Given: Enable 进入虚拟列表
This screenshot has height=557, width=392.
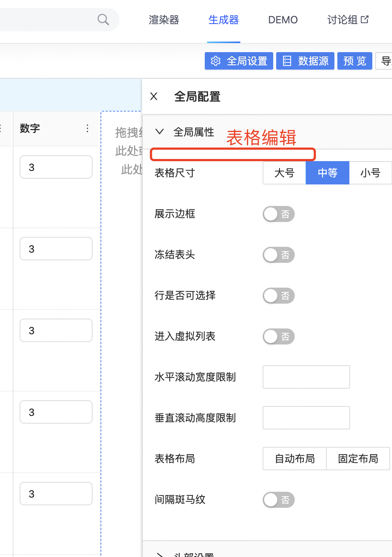Looking at the screenshot, I should click(278, 336).
